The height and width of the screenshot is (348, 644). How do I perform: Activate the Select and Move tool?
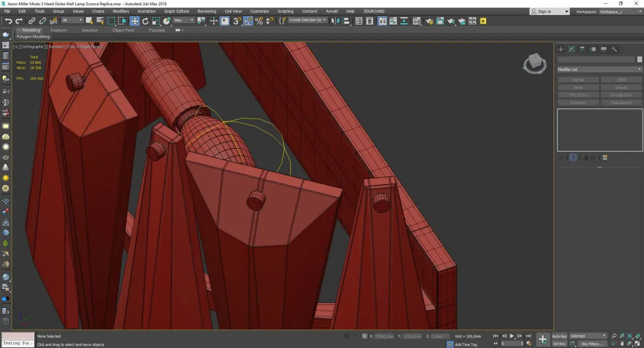click(134, 21)
